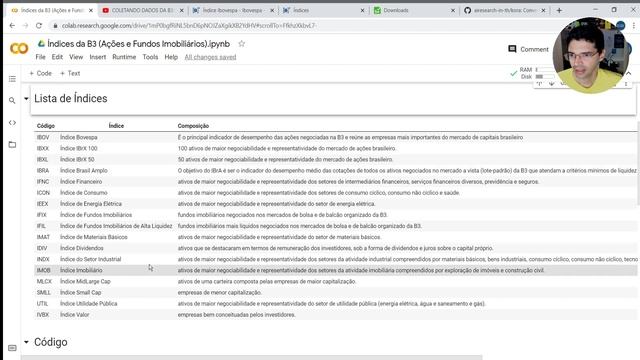
Task: Open the View menu
Action: pos(76,57)
